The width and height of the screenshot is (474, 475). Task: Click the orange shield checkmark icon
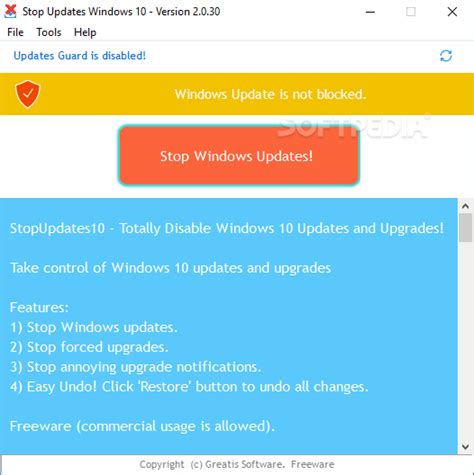point(27,94)
